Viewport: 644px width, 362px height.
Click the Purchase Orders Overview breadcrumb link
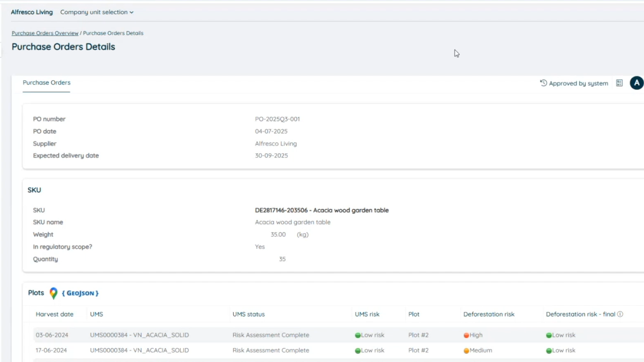(x=45, y=33)
